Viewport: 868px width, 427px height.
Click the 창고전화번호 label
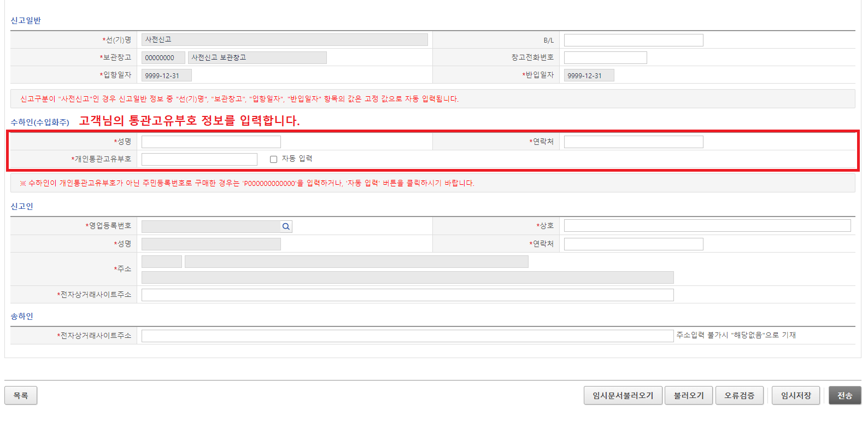(x=532, y=57)
